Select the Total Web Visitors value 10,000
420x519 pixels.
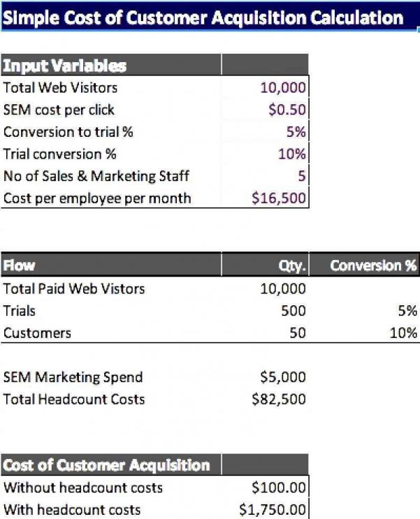(265, 87)
